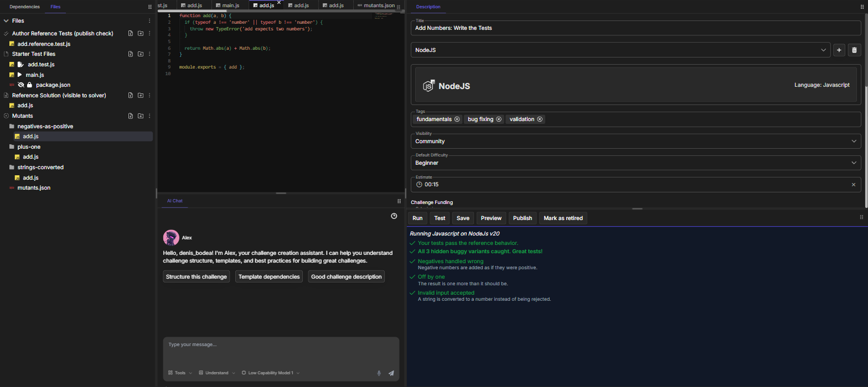
Task: Click the Save button
Action: 463,218
